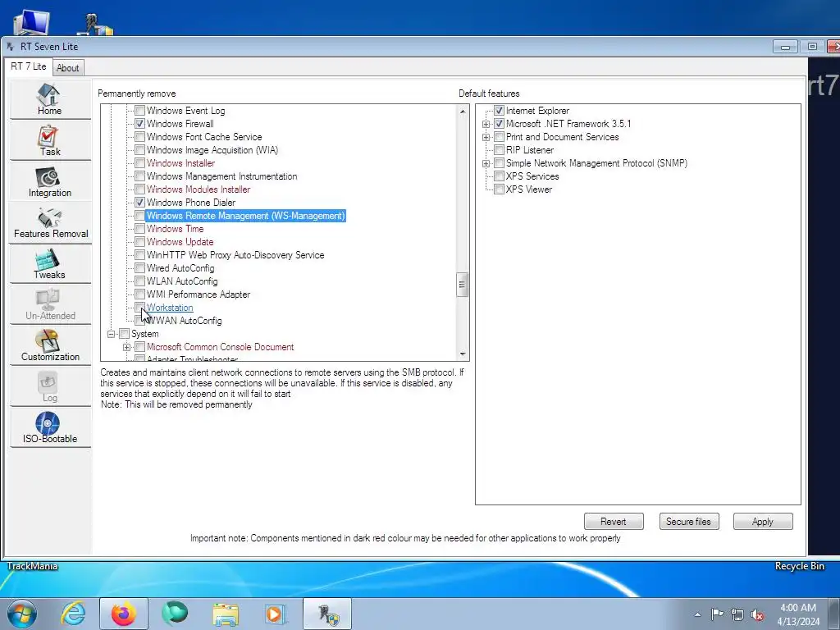Open Windows Media Player taskbar icon
The image size is (840, 630).
click(x=276, y=614)
